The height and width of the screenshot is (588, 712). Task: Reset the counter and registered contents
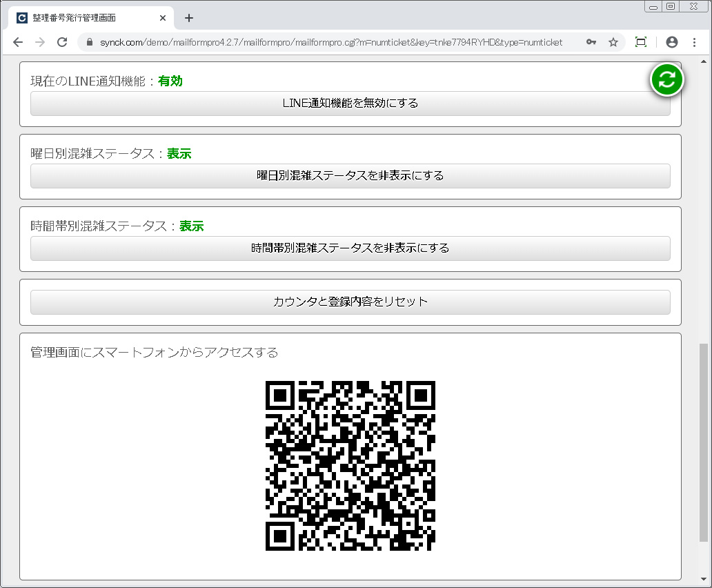coord(350,302)
